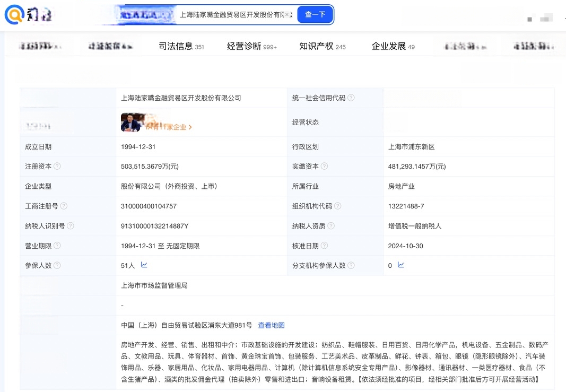Click the site logo in the header
Image resolution: width=566 pixels, height=392 pixels.
(28, 15)
